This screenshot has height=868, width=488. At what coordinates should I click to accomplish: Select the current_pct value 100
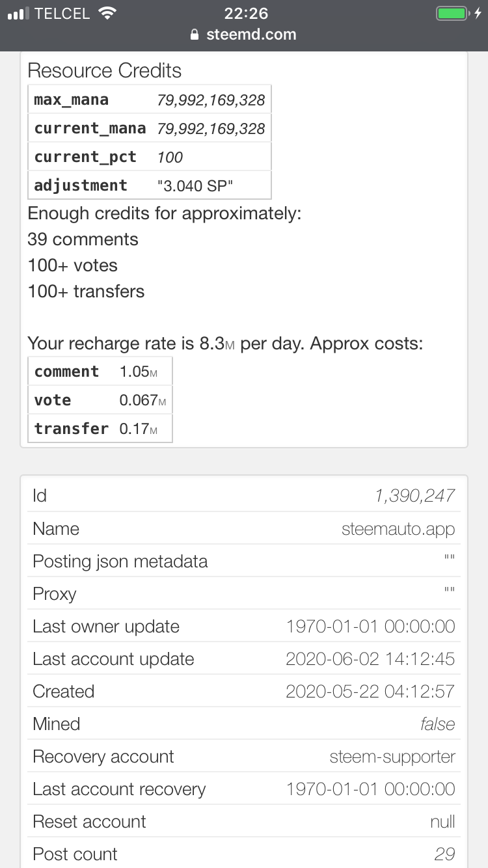coord(170,157)
